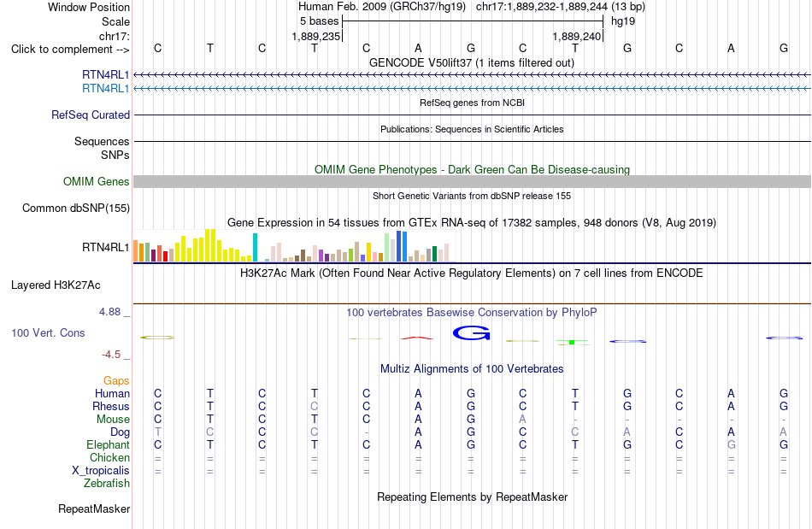Screen dimensions: 812x529
Task: Click the dark blue RTN4RL1 GENCODE track label
Action: 106,75
